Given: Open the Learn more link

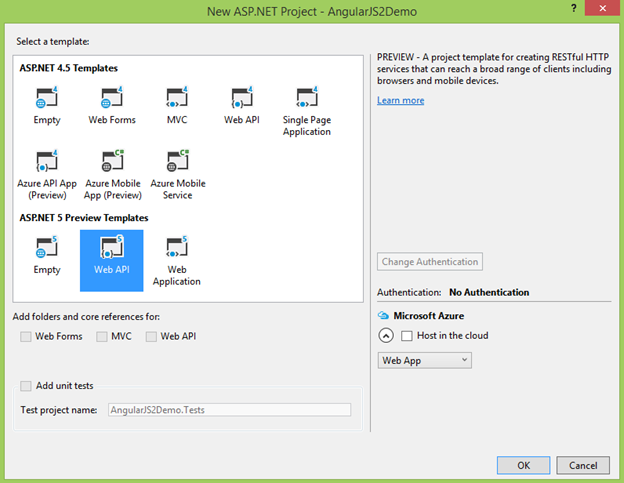Looking at the screenshot, I should click(x=400, y=100).
